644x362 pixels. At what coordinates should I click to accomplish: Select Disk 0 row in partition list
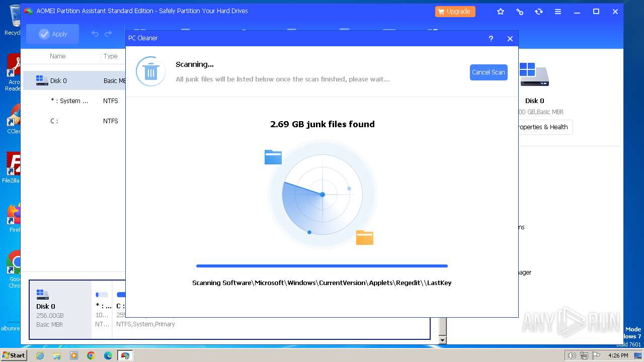coord(74,80)
